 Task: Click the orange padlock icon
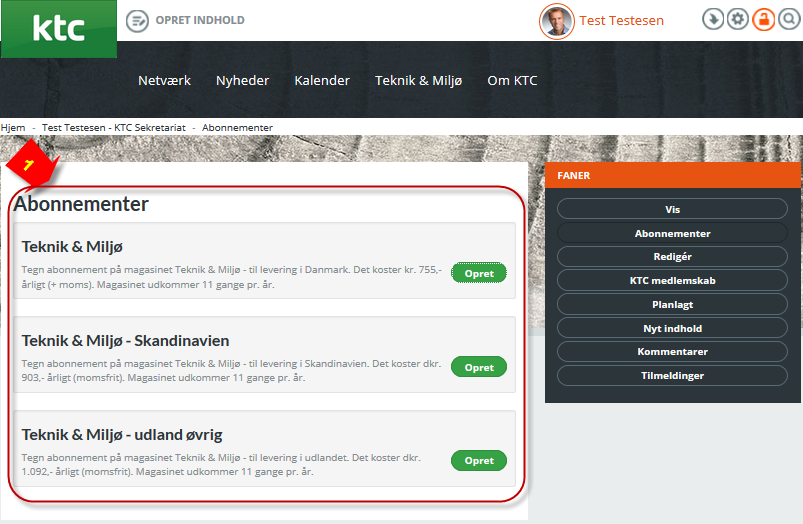tap(764, 19)
